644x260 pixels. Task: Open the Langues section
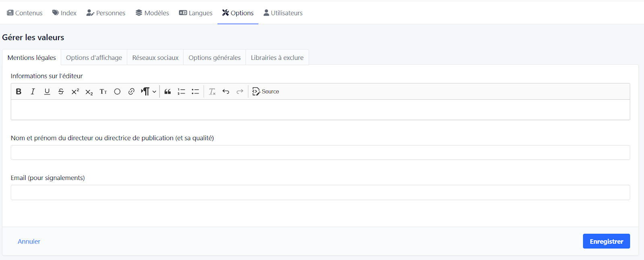click(196, 13)
